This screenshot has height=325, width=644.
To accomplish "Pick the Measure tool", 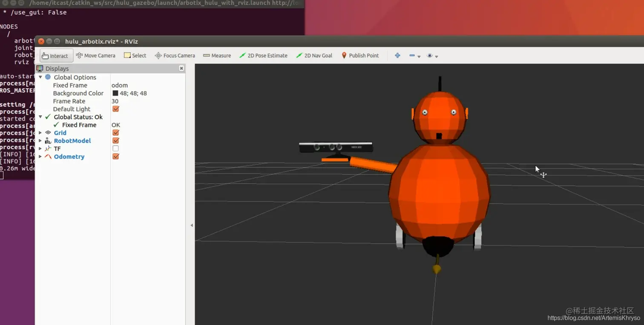I will (x=217, y=55).
